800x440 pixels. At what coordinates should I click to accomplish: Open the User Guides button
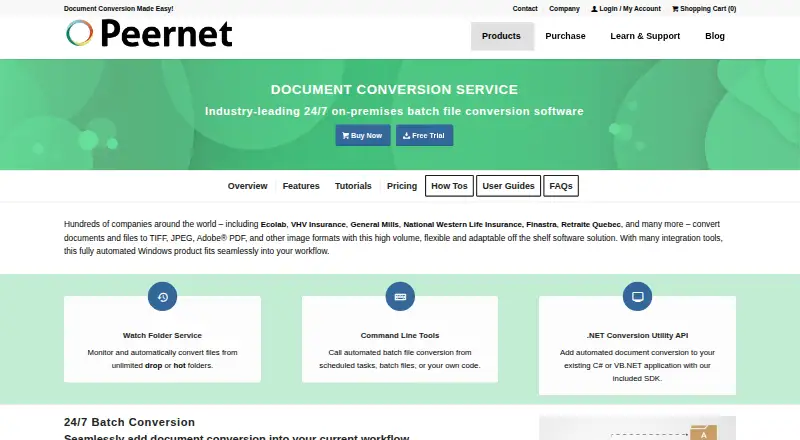(x=509, y=186)
